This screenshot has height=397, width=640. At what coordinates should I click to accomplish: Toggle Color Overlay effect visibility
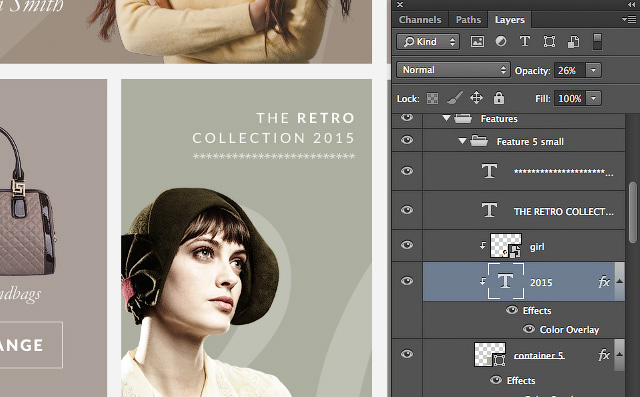point(529,329)
